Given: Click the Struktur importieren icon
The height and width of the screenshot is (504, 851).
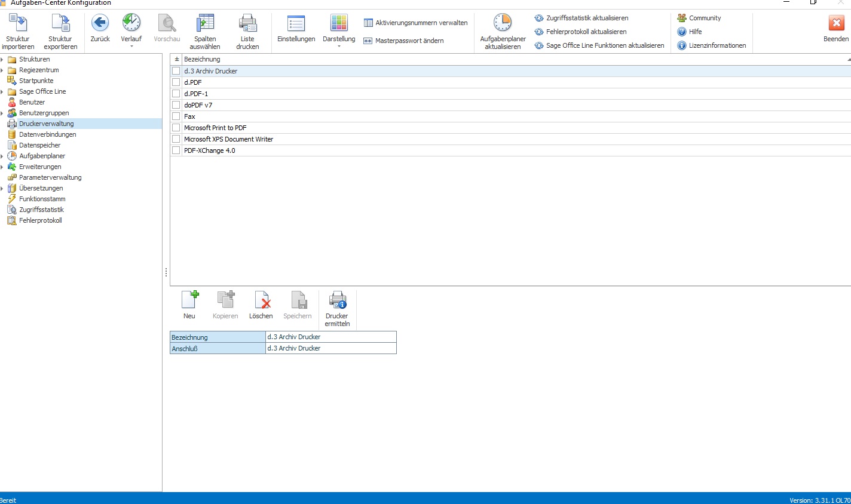Looking at the screenshot, I should (x=18, y=23).
